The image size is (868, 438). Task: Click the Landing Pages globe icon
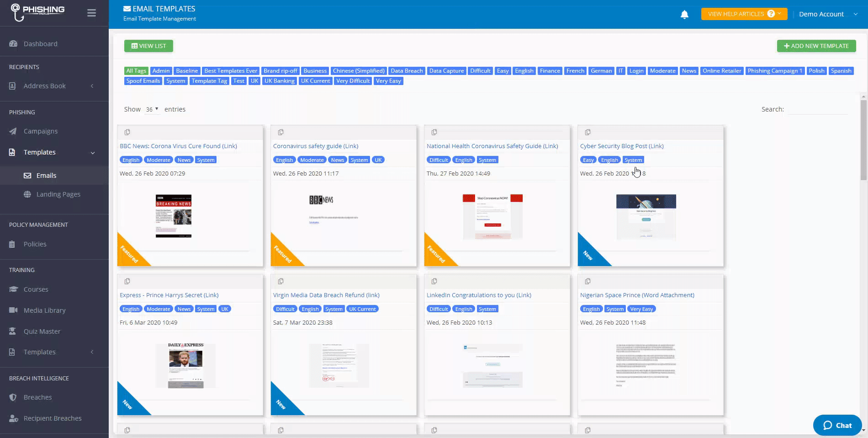27,194
